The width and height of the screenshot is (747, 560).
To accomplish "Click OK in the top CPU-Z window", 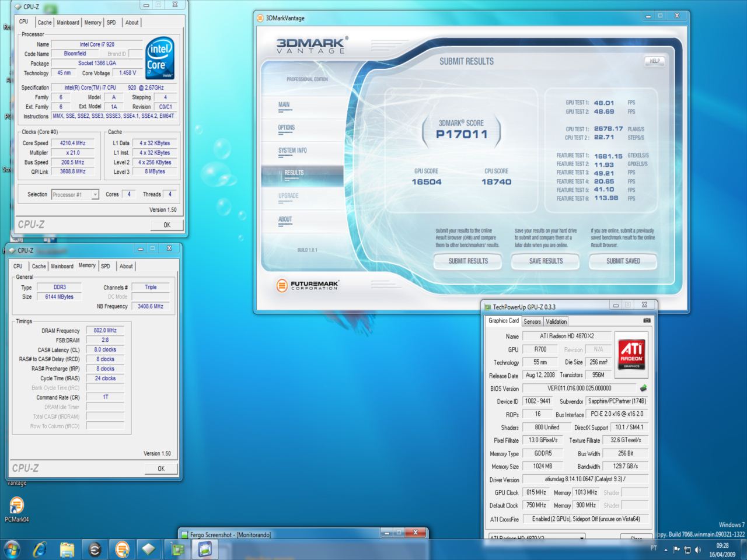I will (167, 225).
